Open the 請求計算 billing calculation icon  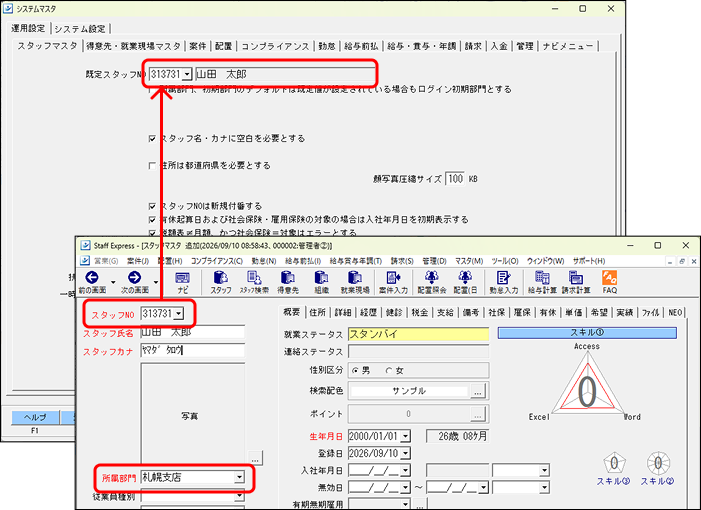click(x=576, y=278)
